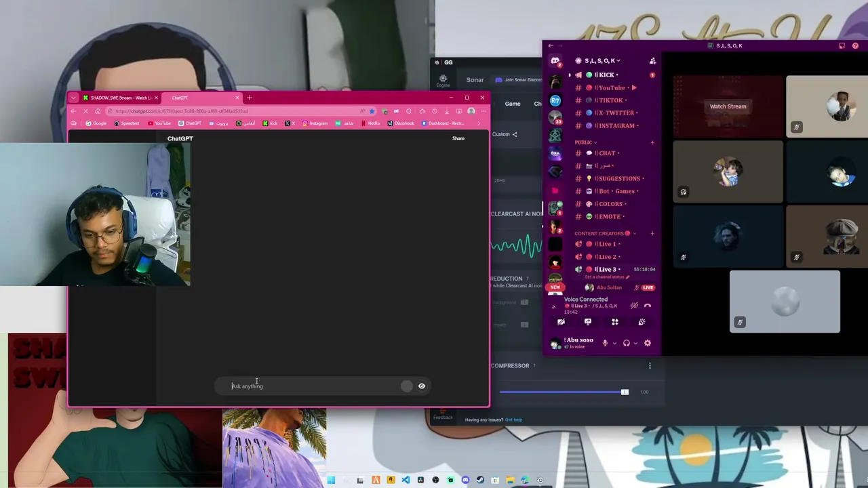868x488 pixels.
Task: Open the Netflix bookmark
Action: 371,123
